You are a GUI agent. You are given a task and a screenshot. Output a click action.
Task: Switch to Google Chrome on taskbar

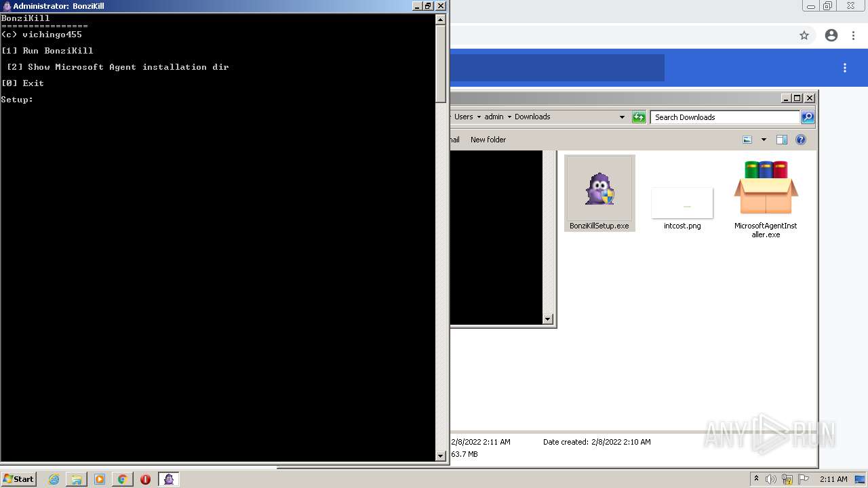click(123, 479)
